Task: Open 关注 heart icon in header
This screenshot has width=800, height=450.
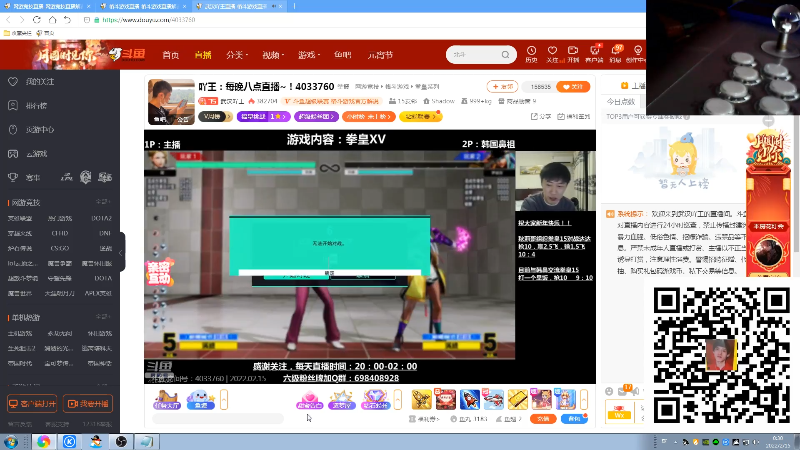Action: pos(552,54)
